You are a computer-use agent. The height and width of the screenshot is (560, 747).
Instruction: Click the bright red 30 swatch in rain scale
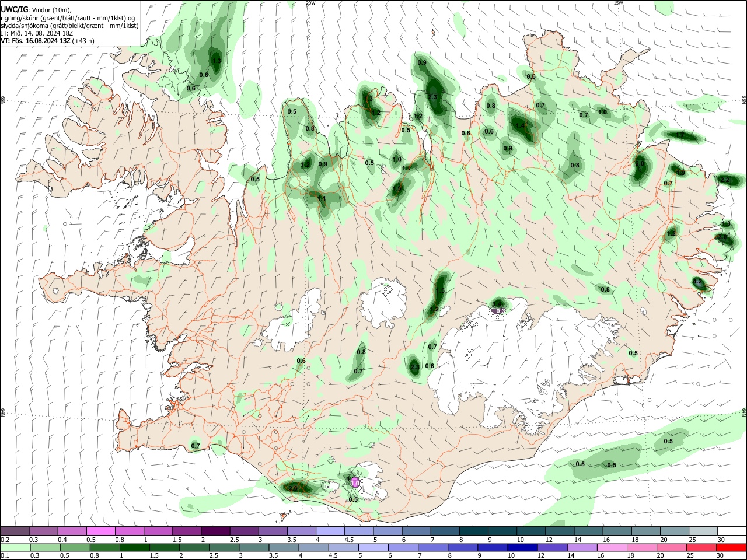click(x=731, y=548)
